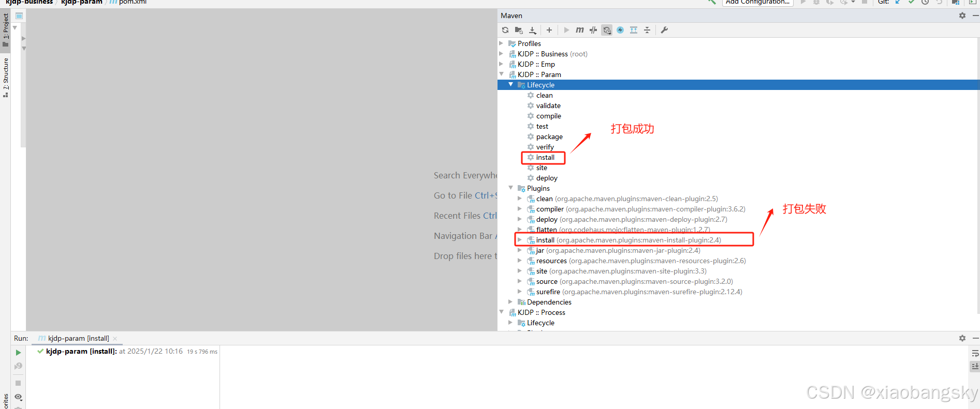The width and height of the screenshot is (980, 409).
Task: Select the resources plugin entry
Action: click(x=636, y=261)
